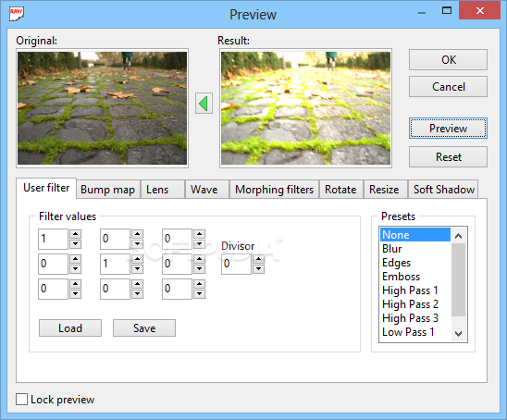507x420 pixels.
Task: Select the Blur preset
Action: [415, 249]
